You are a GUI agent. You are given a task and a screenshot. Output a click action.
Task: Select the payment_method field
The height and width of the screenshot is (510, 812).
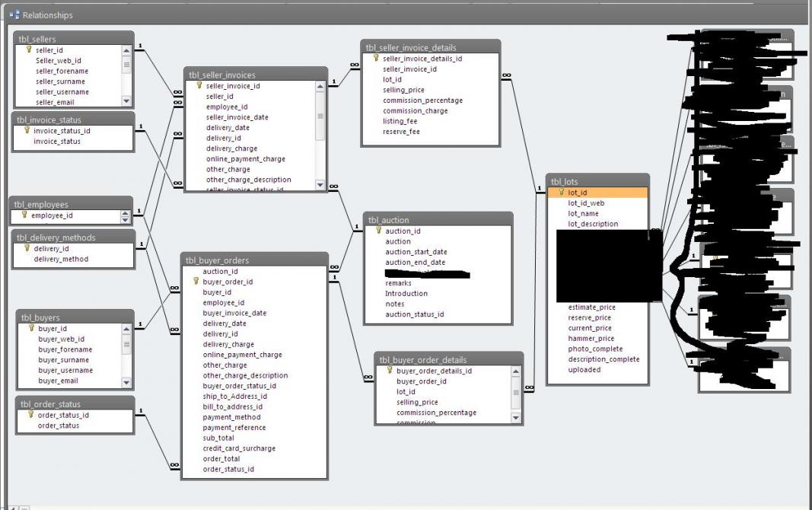(x=231, y=417)
